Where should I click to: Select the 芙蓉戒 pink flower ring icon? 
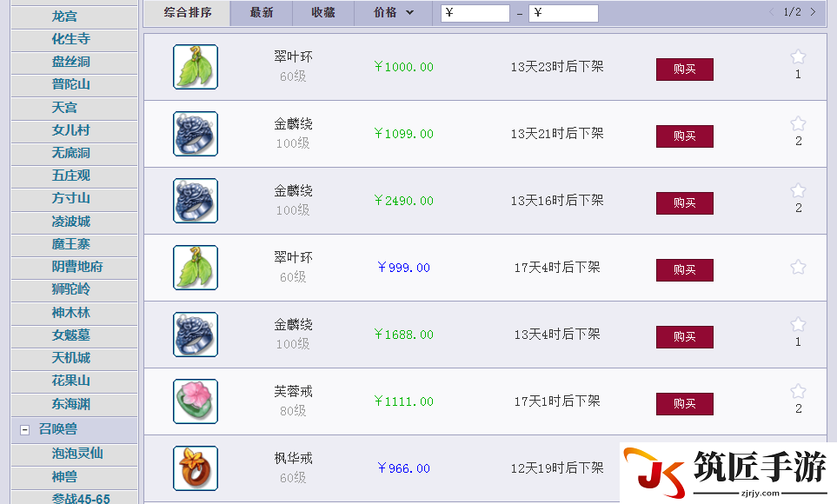[x=196, y=401]
